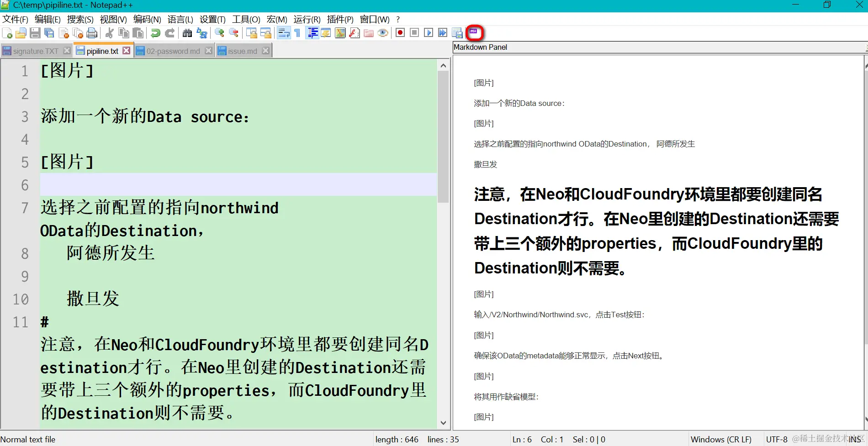868x446 pixels.
Task: Paste clipboard contents via toolbar
Action: click(138, 33)
